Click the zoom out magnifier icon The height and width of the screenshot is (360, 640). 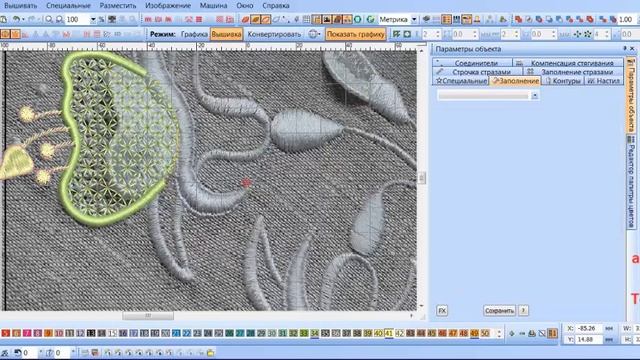[60, 19]
